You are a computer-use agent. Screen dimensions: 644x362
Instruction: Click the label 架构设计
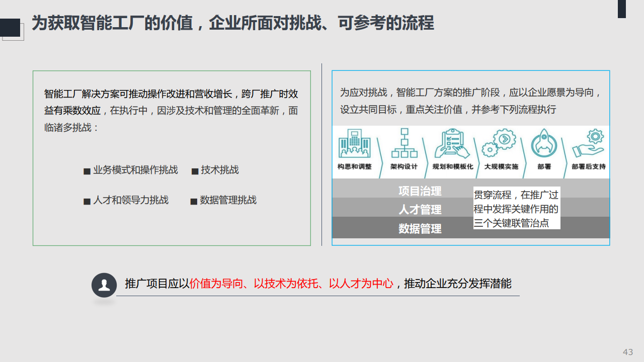(x=404, y=166)
